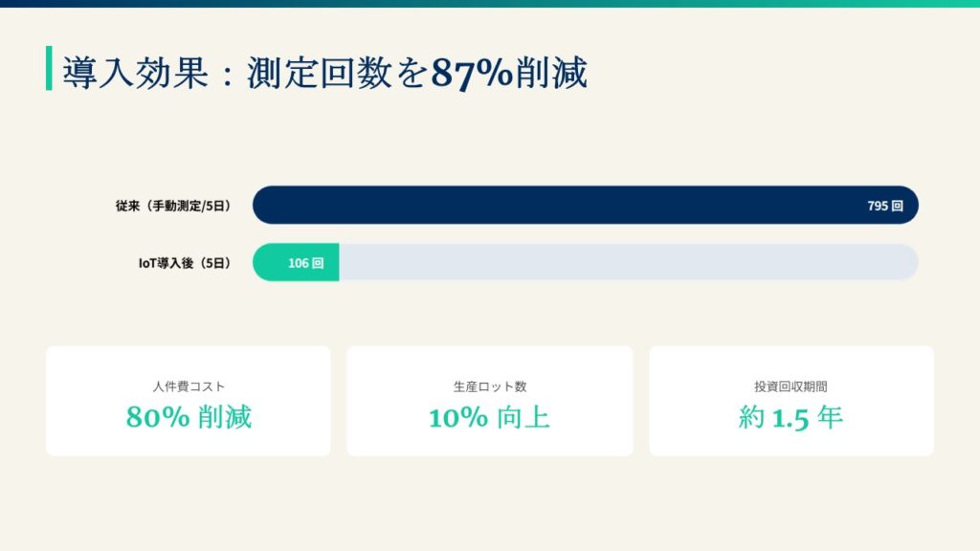Select the 生産ロット数 caption
The width and height of the screenshot is (980, 551).
click(490, 386)
